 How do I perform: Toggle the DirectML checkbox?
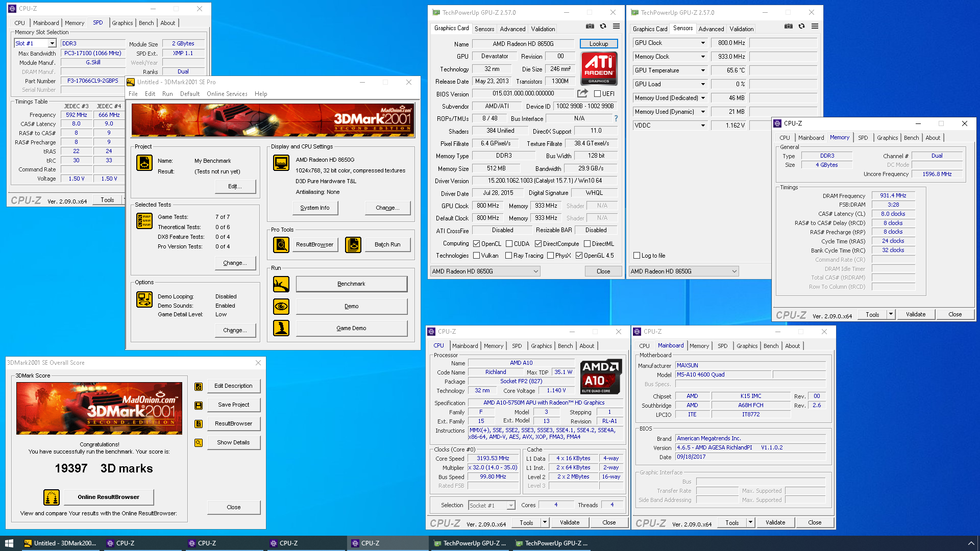[587, 244]
